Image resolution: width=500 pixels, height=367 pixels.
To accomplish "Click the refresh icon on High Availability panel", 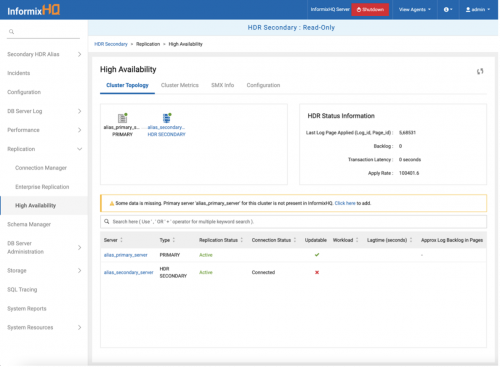I will point(480,71).
